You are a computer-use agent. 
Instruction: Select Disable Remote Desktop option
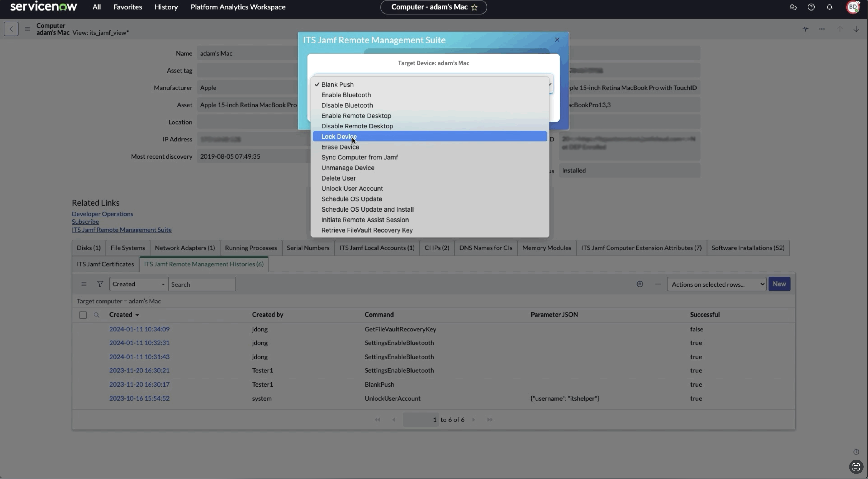(430, 126)
